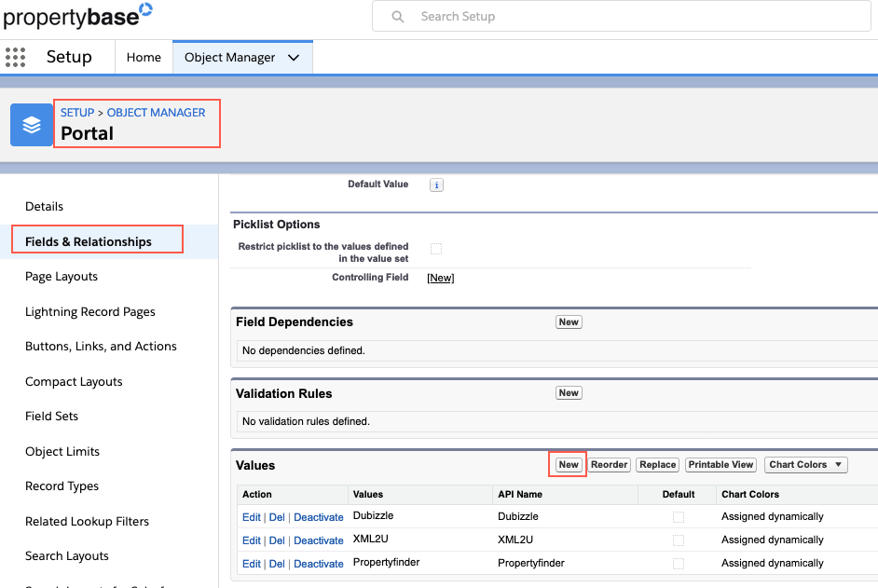Switch to the Home tab
The image size is (878, 588).
(x=144, y=57)
